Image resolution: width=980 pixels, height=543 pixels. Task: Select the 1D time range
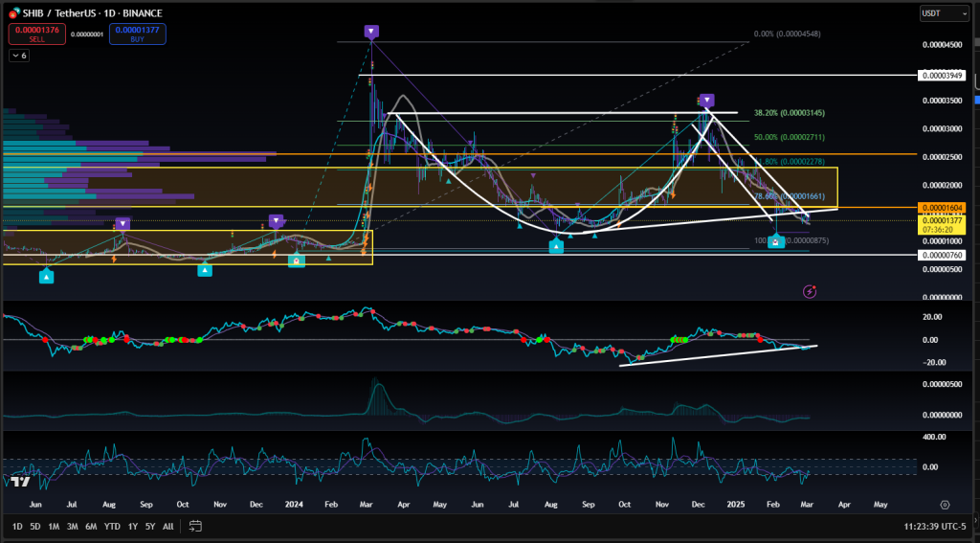click(17, 526)
